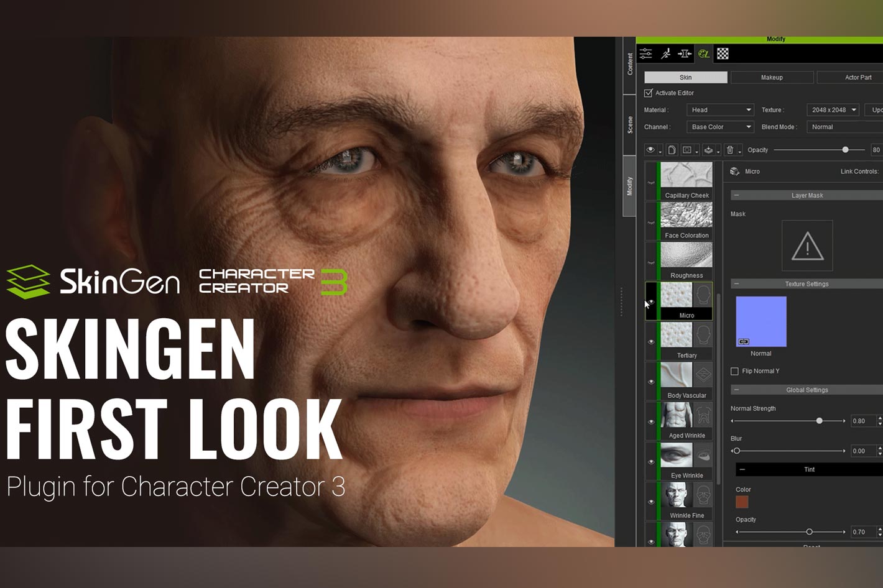Click Body Vascular layer mask icon
The width and height of the screenshot is (883, 588).
point(703,375)
